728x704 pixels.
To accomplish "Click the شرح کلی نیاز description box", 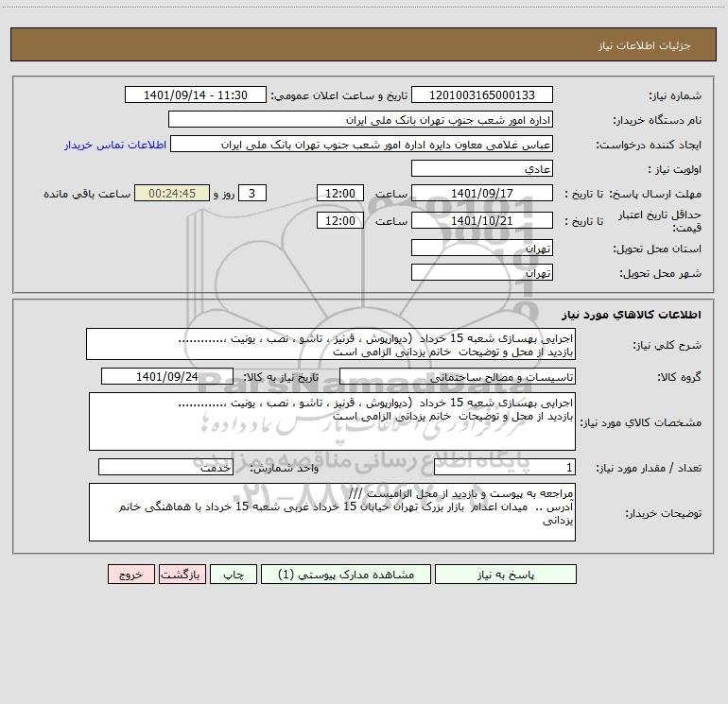I will coord(331,344).
